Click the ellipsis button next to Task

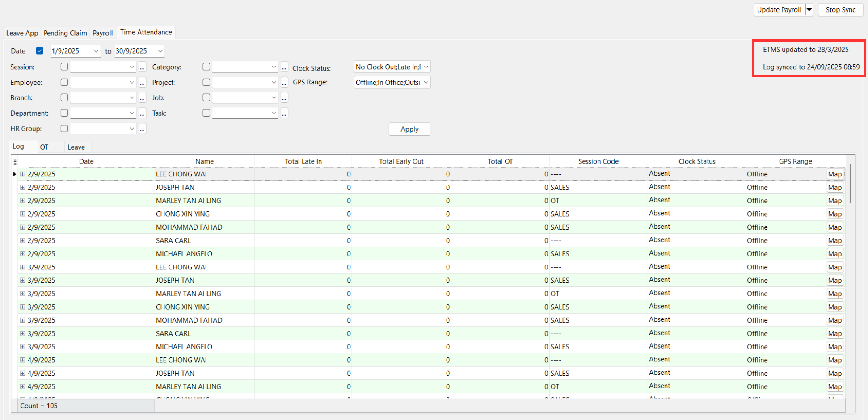tap(284, 113)
